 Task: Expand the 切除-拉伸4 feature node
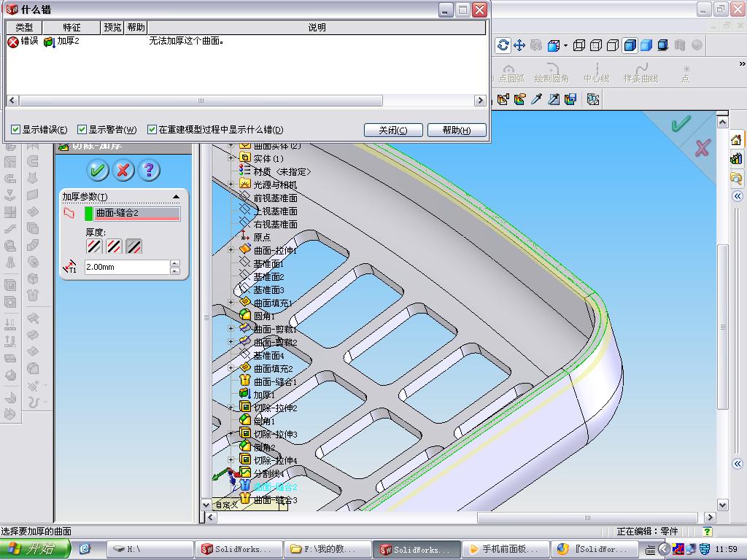tap(231, 459)
